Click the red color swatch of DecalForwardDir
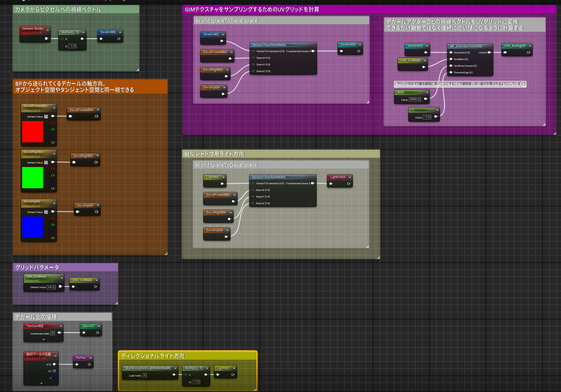Viewport: 561px width, 392px height. 33,132
